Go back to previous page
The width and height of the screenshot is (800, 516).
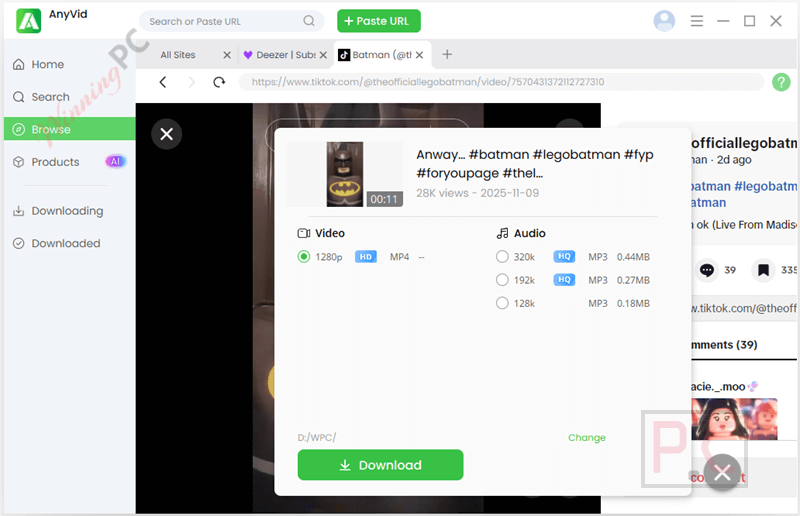tap(163, 82)
